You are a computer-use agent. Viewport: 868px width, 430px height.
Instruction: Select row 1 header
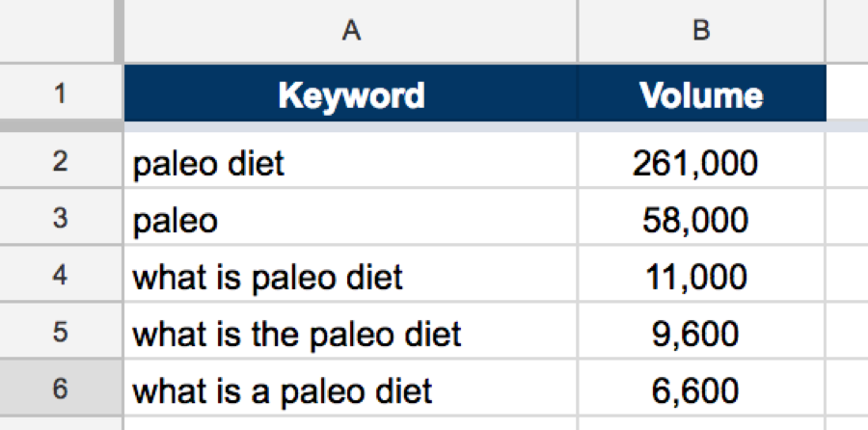pos(60,94)
